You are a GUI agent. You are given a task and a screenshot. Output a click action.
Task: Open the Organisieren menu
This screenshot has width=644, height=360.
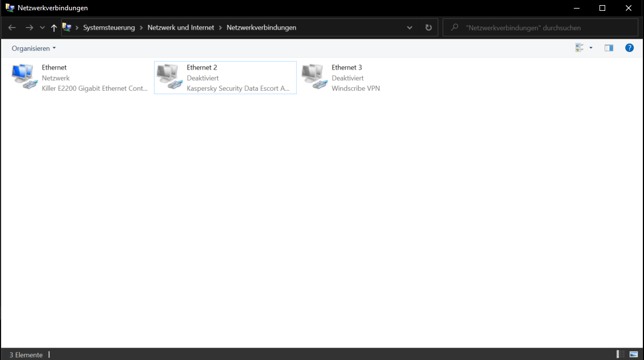(x=34, y=48)
